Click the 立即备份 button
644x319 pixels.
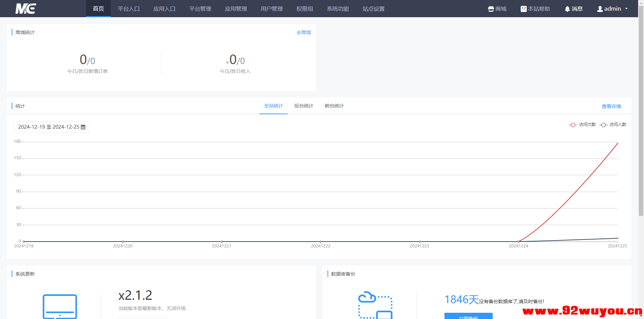468,316
